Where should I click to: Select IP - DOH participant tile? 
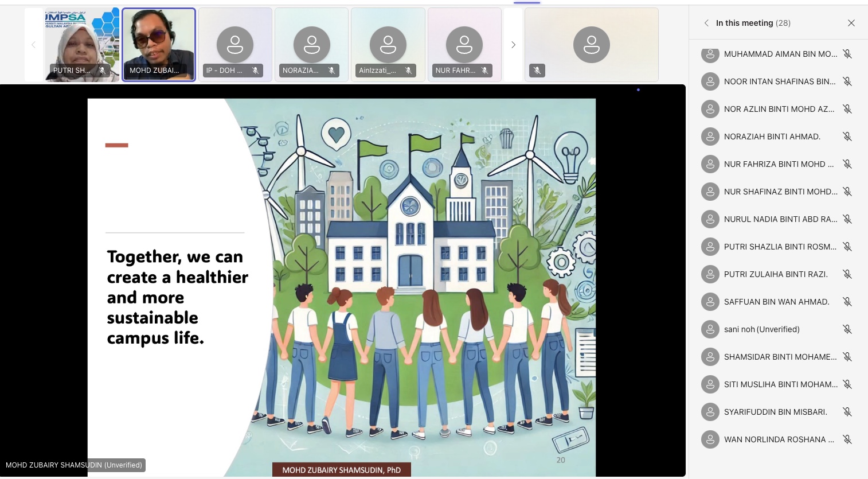[x=235, y=45]
